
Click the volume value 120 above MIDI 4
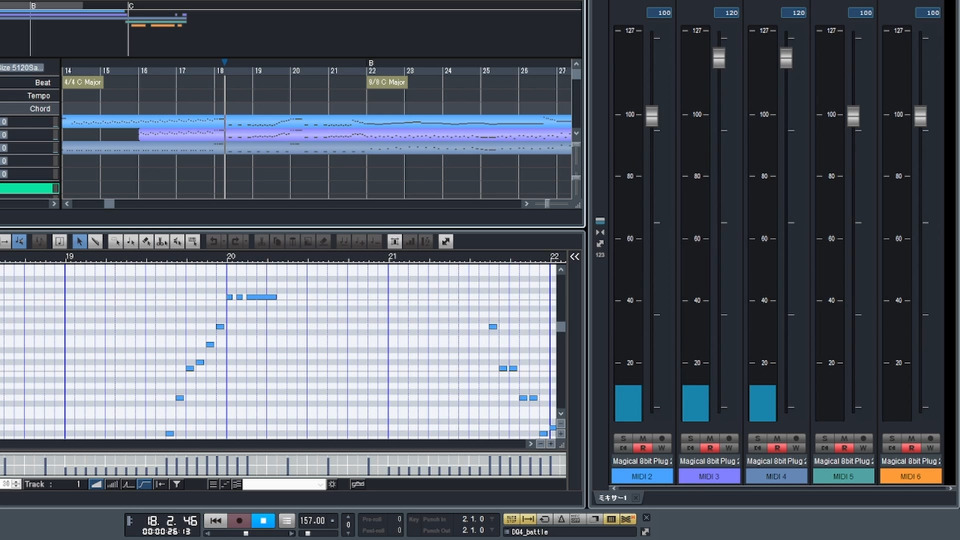(794, 12)
